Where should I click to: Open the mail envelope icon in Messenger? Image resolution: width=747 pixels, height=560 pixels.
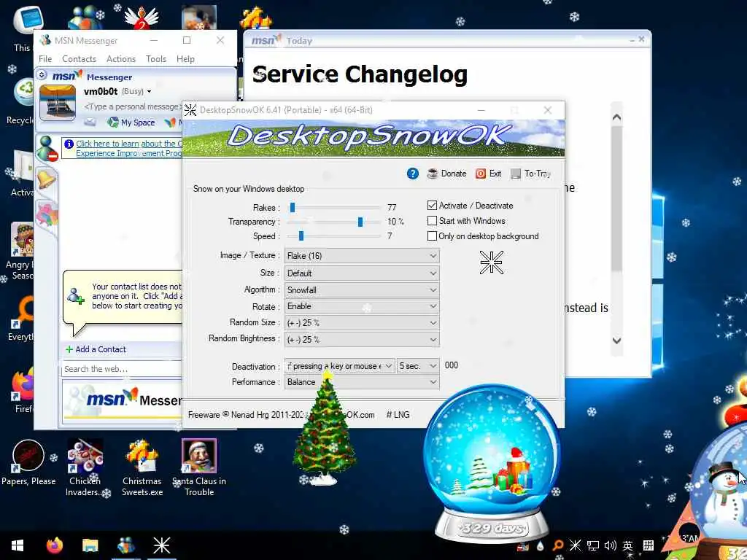[x=90, y=122]
